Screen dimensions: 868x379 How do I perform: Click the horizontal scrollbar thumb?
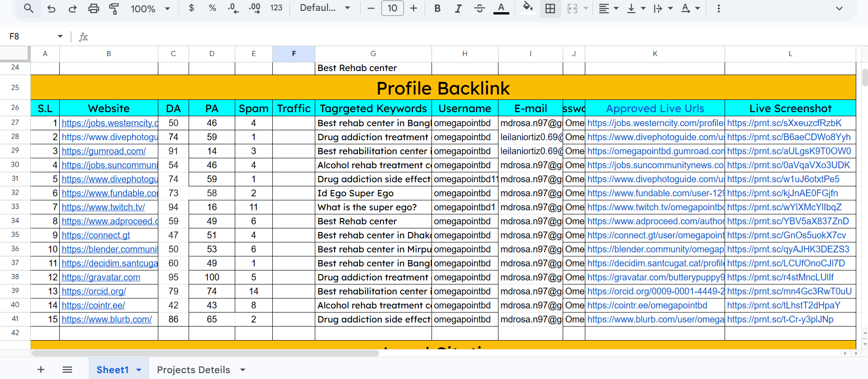(205, 353)
